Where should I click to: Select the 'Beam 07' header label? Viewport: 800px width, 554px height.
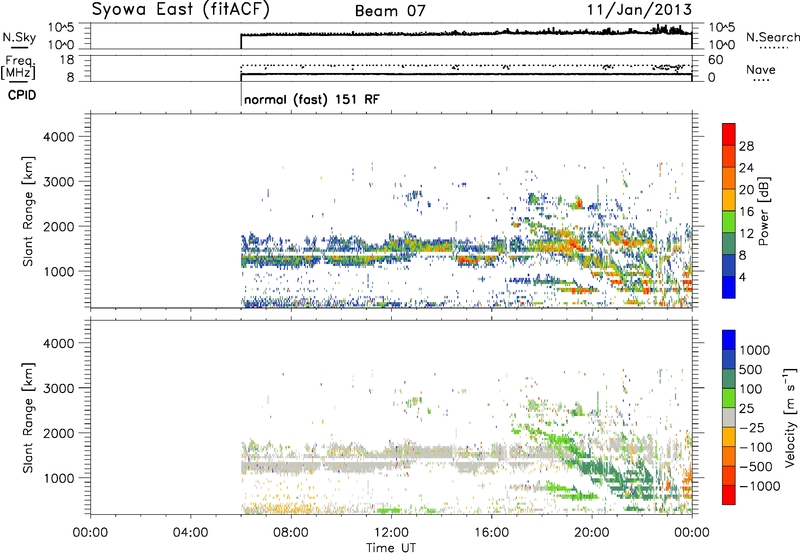point(390,11)
